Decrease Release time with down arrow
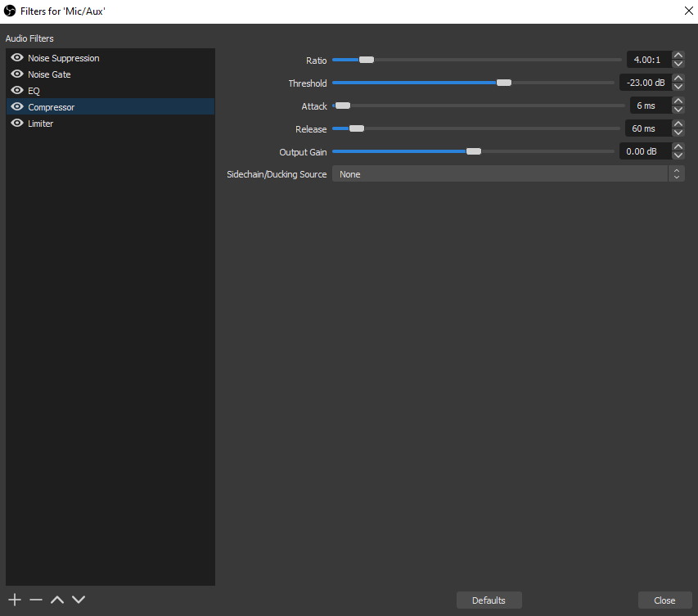This screenshot has height=616, width=698. point(678,133)
